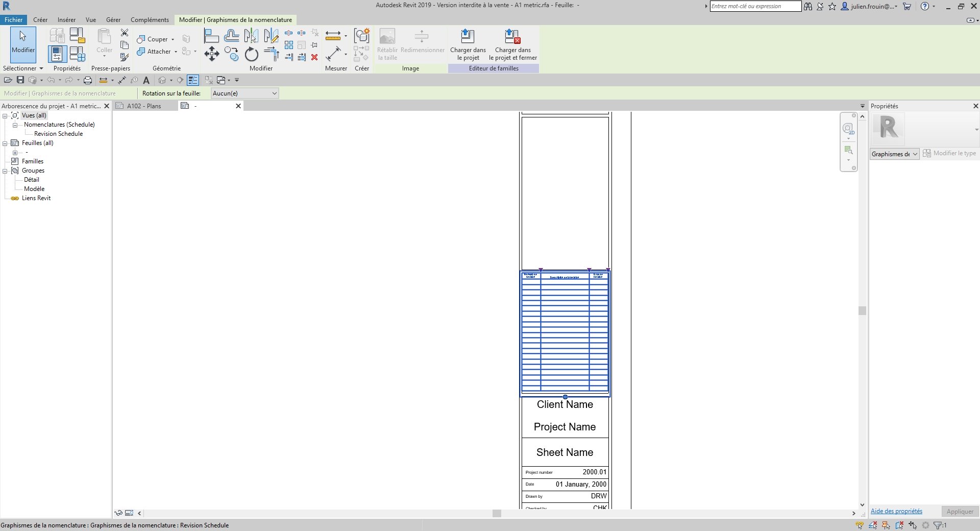The height and width of the screenshot is (531, 980).
Task: Open the Rotation sur la feuille dropdown
Action: 244,93
